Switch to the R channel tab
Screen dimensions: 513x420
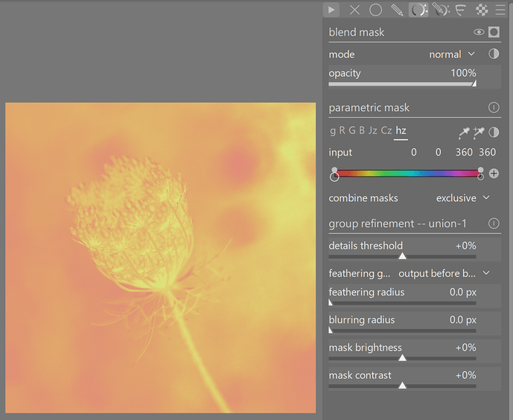pos(342,130)
